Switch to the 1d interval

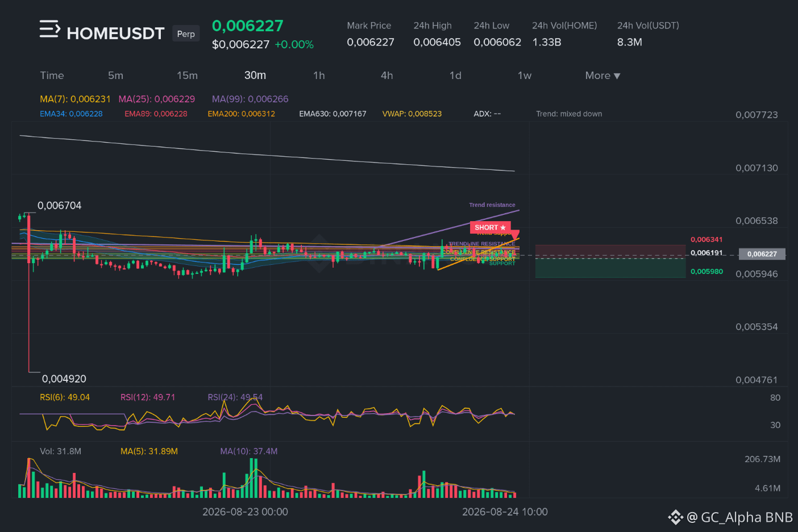455,76
